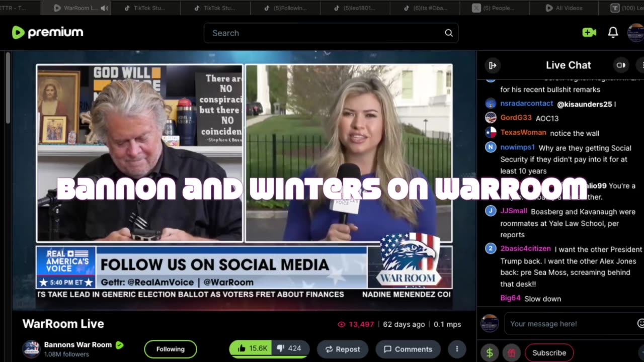Click the Bannons War Room channel avatar
The image size is (644, 362).
[x=31, y=348]
